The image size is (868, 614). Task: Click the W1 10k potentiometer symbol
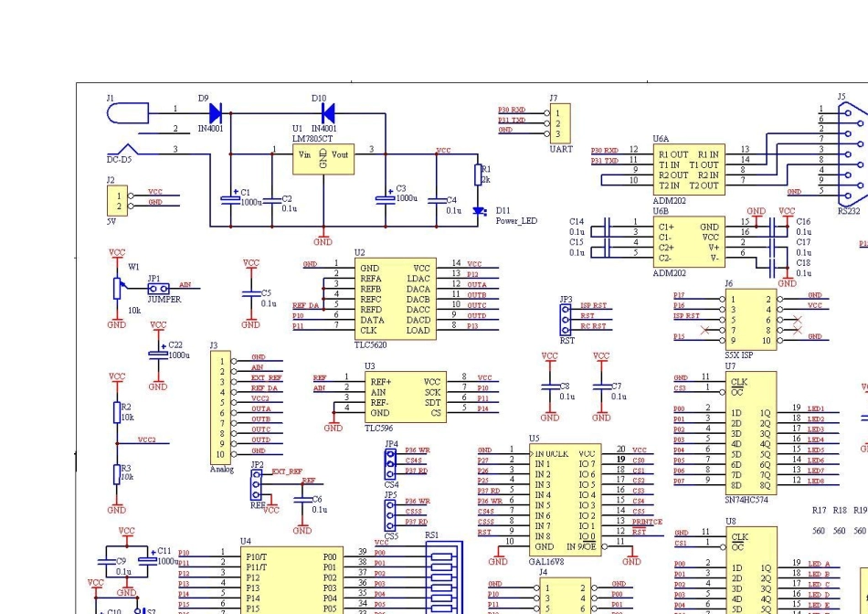[x=117, y=286]
